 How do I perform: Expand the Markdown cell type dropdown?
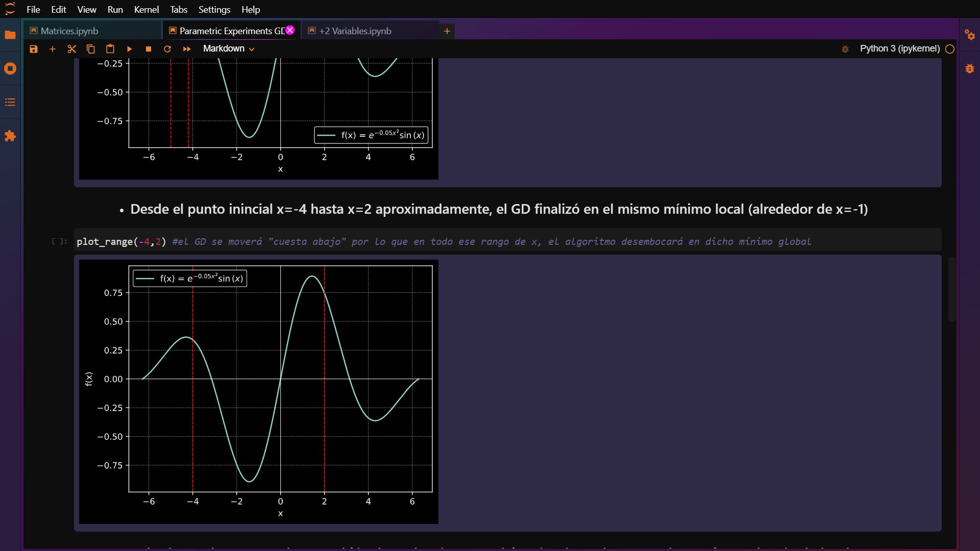click(229, 48)
